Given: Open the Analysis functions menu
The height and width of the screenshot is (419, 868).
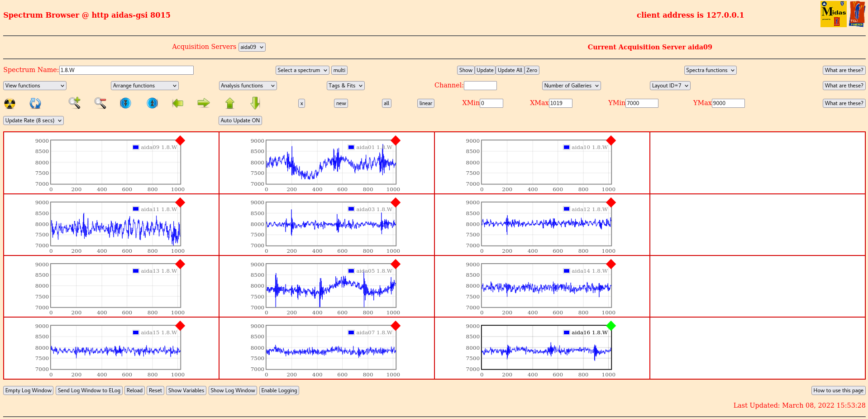Looking at the screenshot, I should click(x=248, y=86).
